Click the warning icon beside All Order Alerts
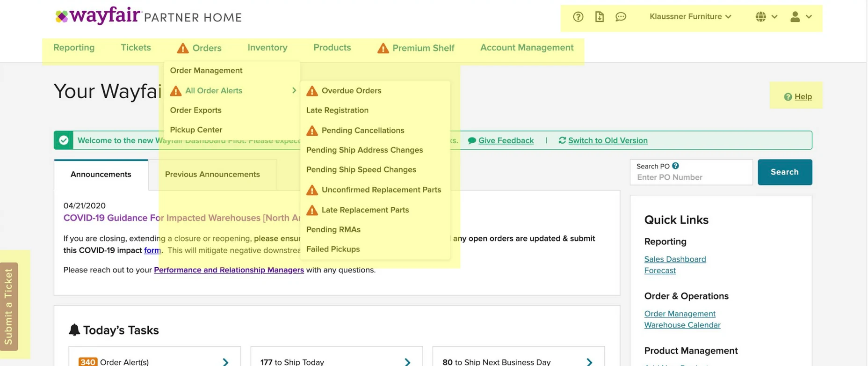Viewport: 868px width, 366px height. pyautogui.click(x=176, y=91)
